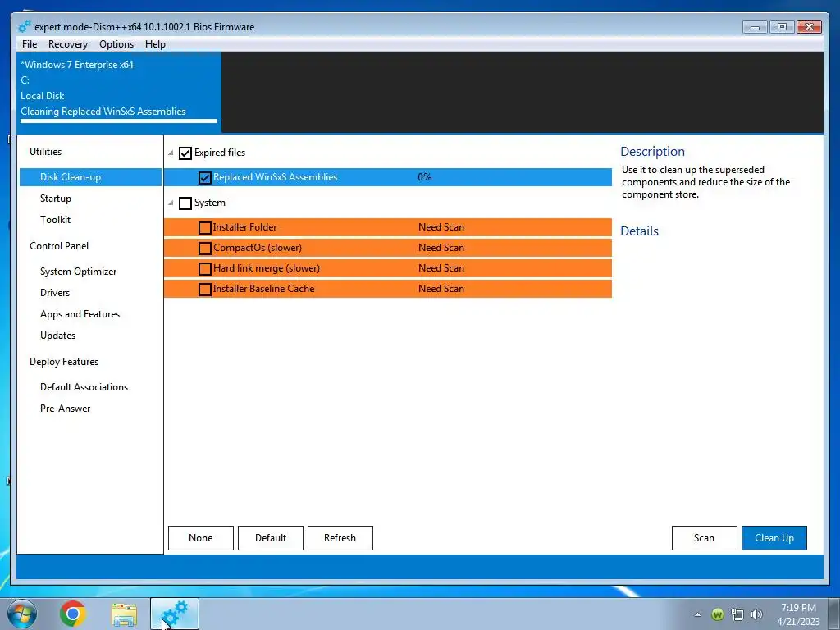
Task: Collapse the System group arrow
Action: tap(171, 203)
